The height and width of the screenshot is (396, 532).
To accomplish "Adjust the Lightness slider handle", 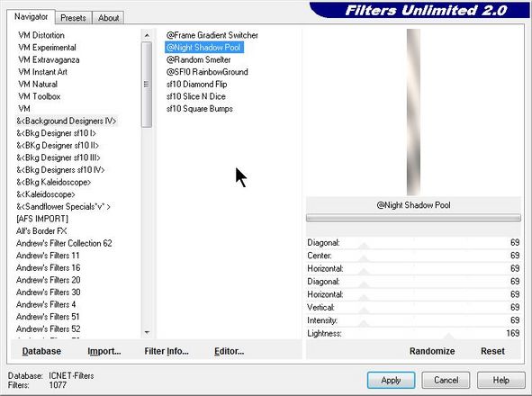I will point(449,336).
